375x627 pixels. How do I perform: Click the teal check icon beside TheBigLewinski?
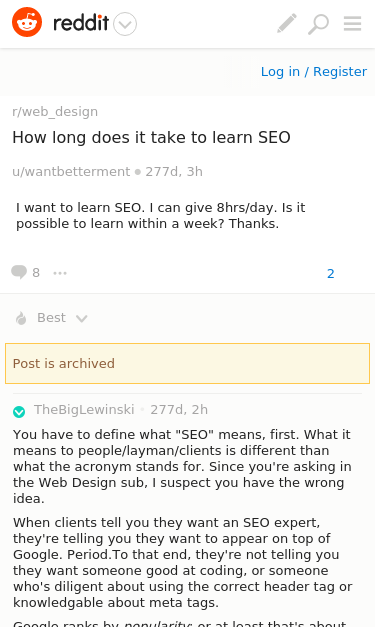point(19,411)
